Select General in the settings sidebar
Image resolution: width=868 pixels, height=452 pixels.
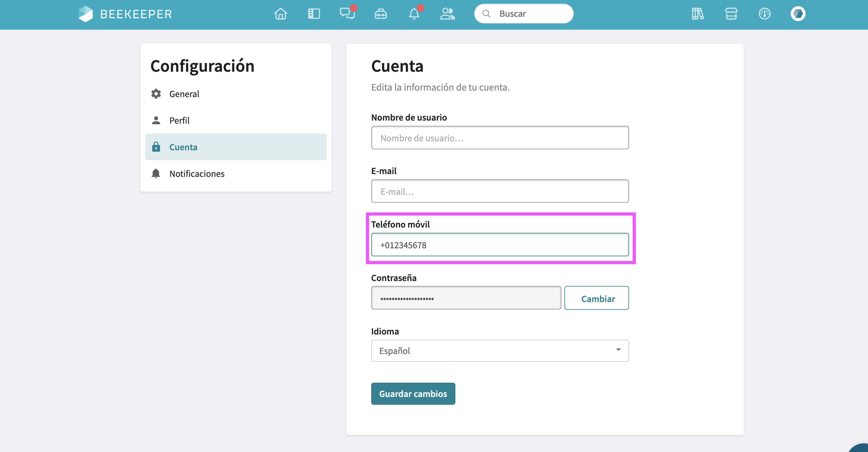click(184, 94)
